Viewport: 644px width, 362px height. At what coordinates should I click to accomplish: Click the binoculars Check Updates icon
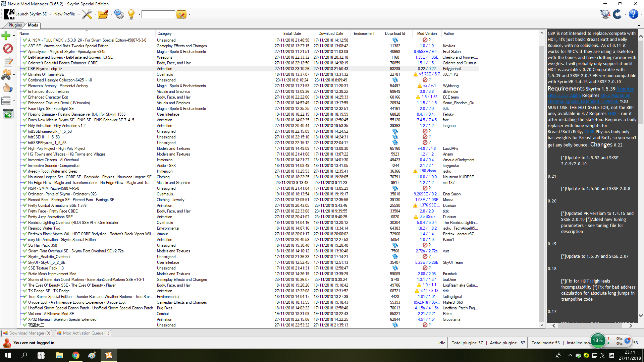point(6,75)
